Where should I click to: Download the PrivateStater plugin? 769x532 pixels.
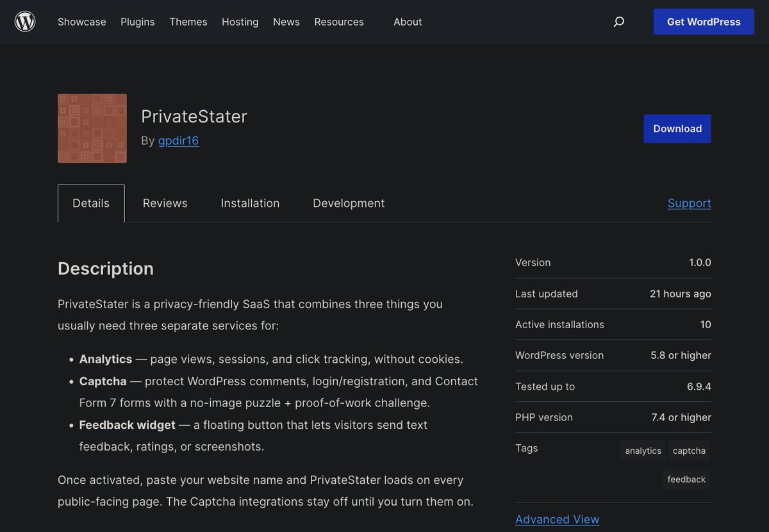tap(677, 129)
